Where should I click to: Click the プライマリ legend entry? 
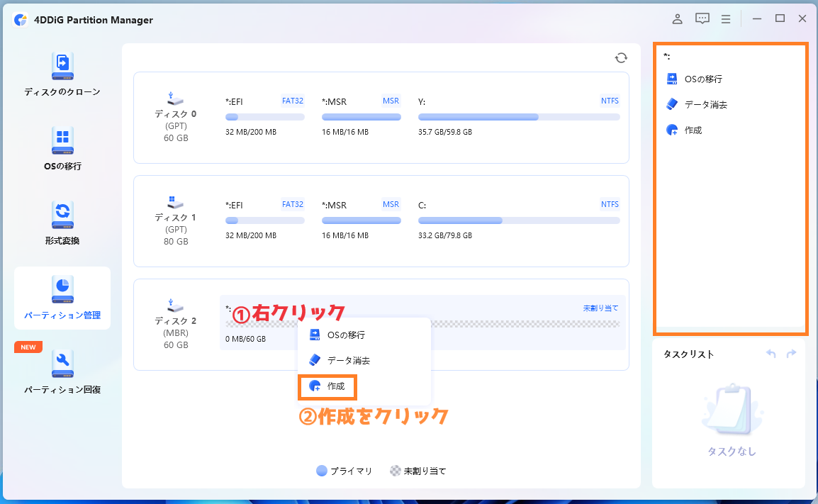pos(344,471)
